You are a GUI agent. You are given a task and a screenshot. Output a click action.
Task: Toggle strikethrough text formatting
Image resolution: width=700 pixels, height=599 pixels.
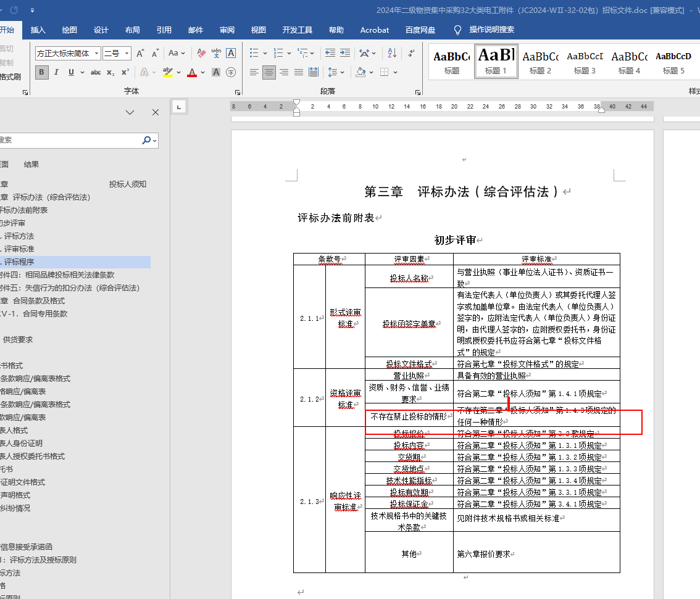[x=96, y=72]
